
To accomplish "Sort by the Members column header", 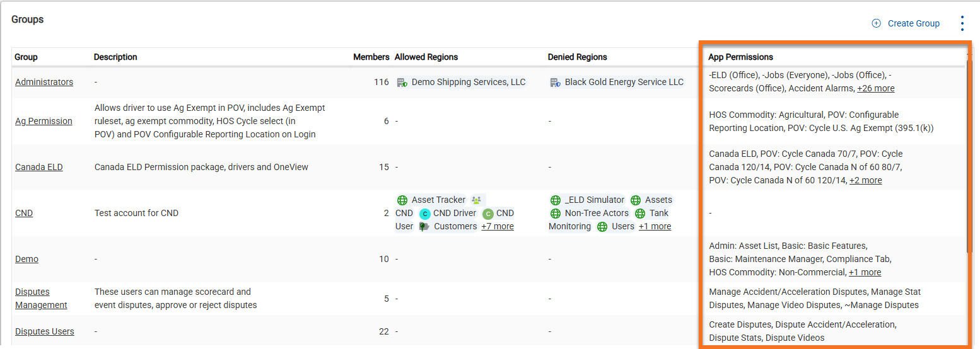I will coord(371,57).
